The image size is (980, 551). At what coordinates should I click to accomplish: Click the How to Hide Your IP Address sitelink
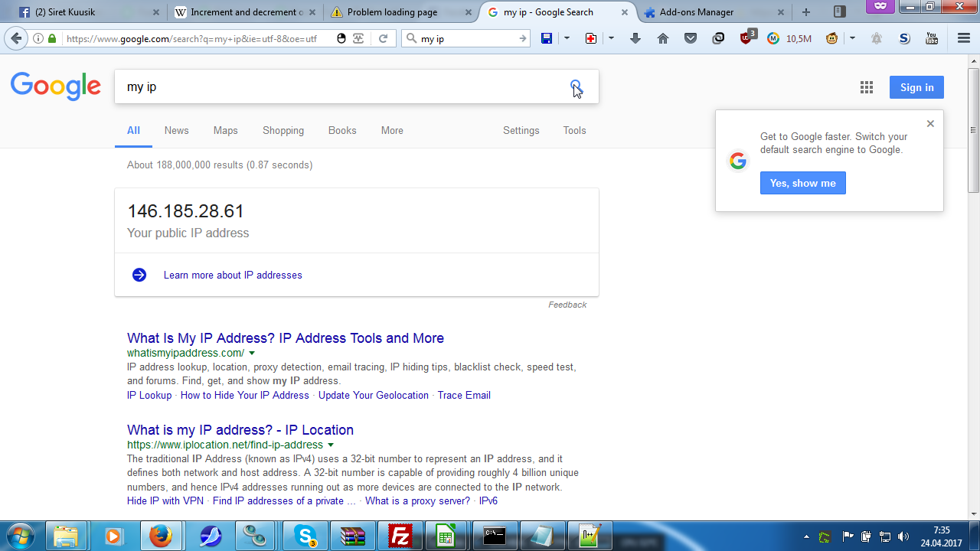(x=245, y=395)
